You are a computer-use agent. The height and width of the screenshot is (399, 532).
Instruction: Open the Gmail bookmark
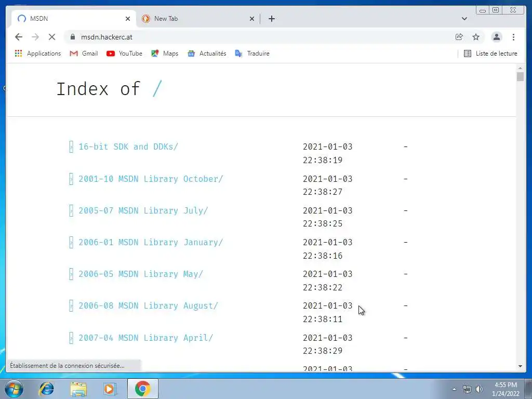[84, 54]
